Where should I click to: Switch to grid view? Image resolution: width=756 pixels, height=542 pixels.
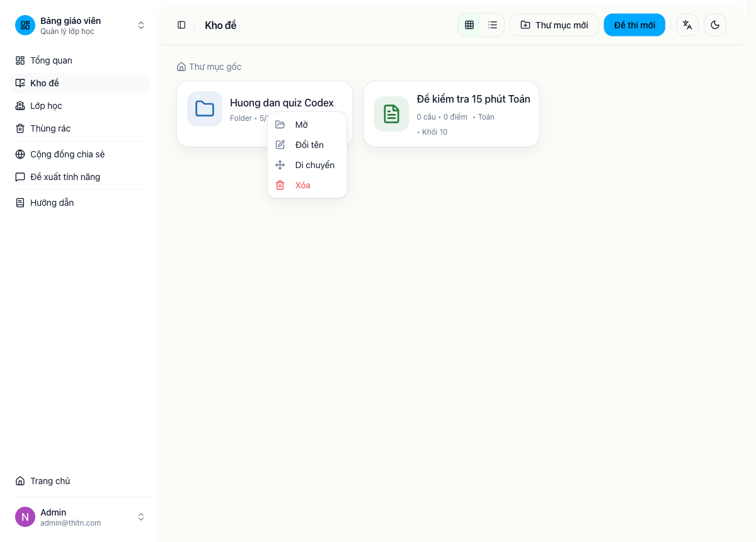469,25
